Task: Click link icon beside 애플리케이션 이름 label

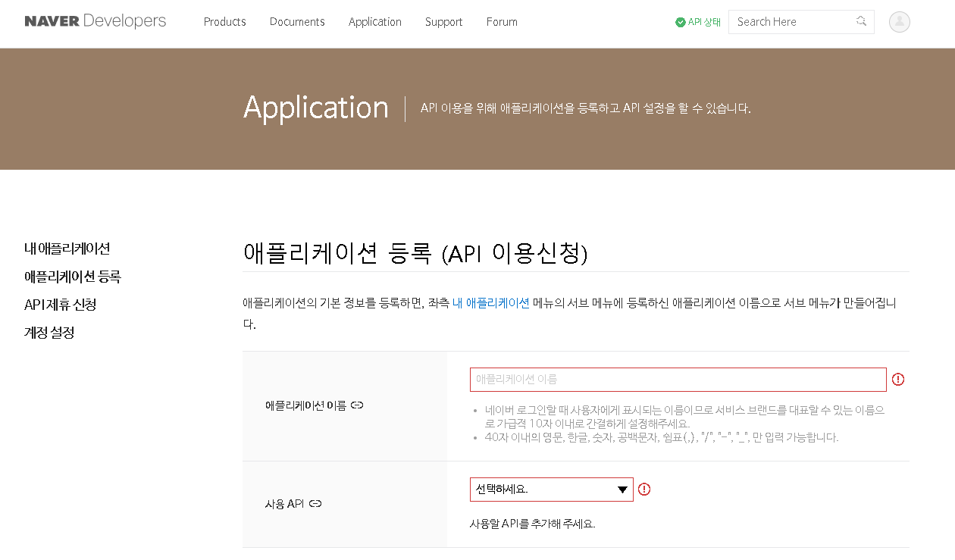Action: point(357,405)
